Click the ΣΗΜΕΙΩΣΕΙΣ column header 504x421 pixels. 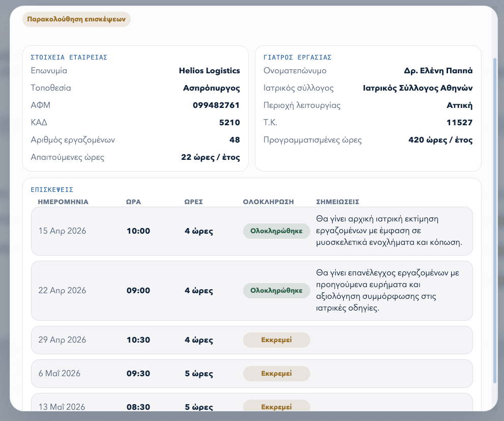[x=338, y=202]
